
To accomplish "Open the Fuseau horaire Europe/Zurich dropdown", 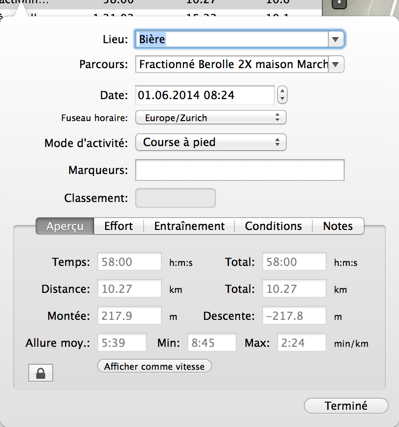I will pos(211,118).
